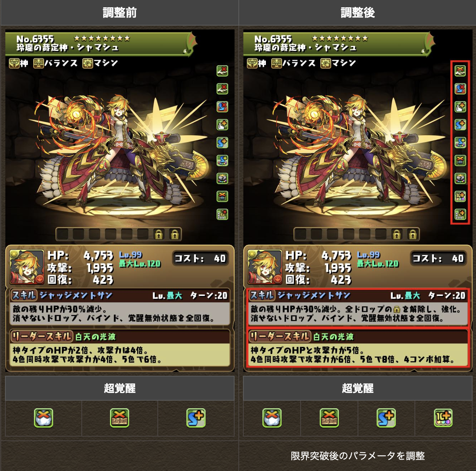Select the tape resist super awakening in 調整後

tap(329, 418)
